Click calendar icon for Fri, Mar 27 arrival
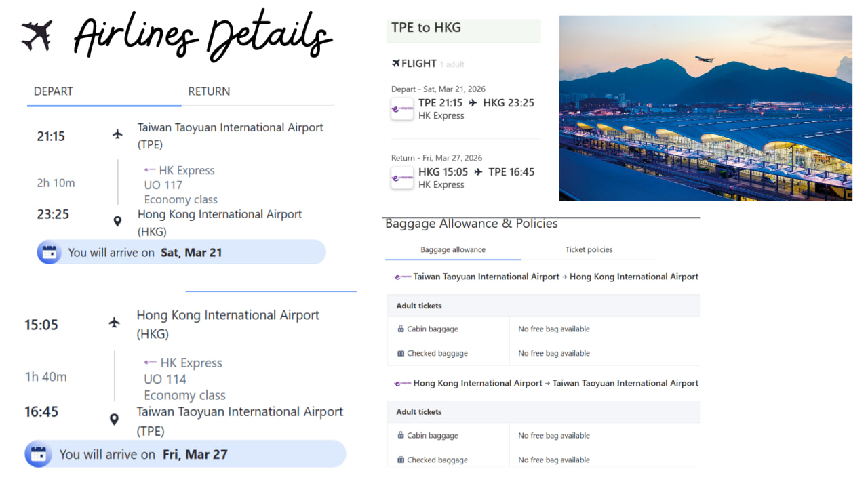Screen dimensions: 868x488 pyautogui.click(x=38, y=454)
